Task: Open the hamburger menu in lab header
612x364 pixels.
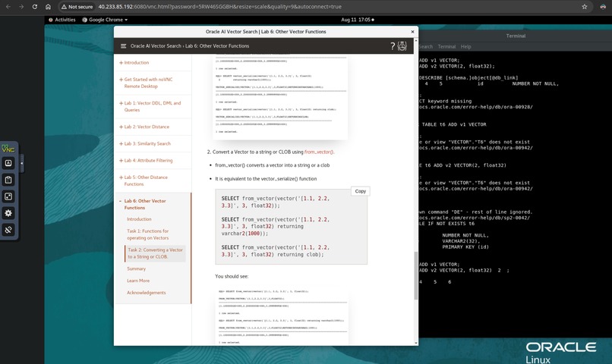Action: (123, 46)
